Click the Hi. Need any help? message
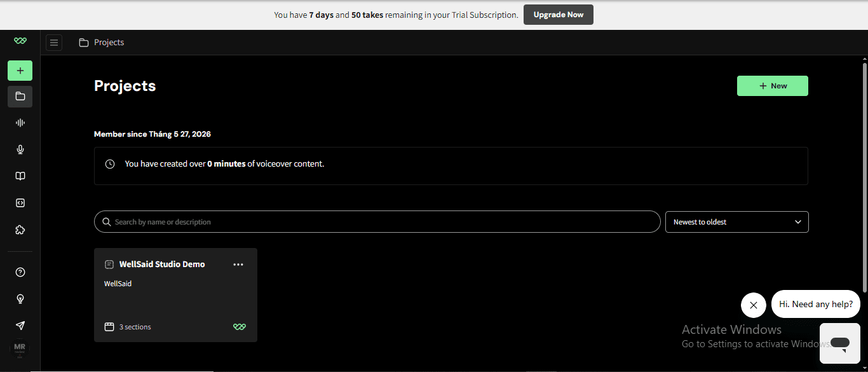Image resolution: width=868 pixels, height=372 pixels. tap(816, 304)
